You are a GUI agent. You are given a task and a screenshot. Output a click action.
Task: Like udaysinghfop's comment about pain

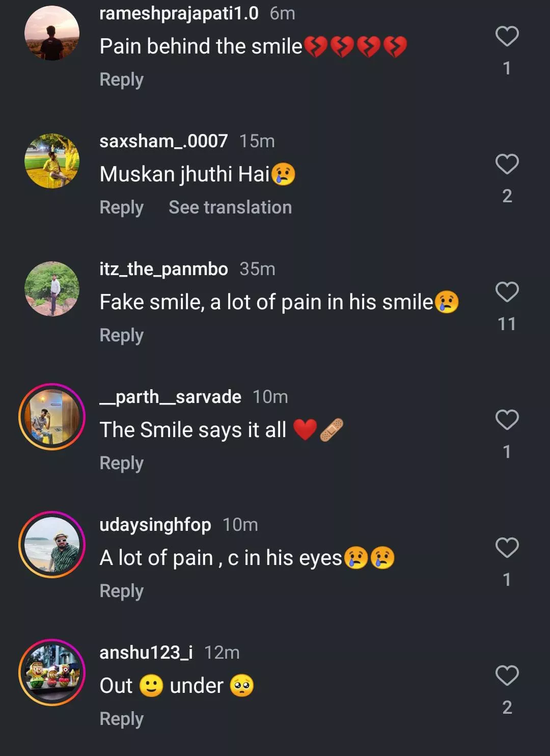click(x=507, y=548)
